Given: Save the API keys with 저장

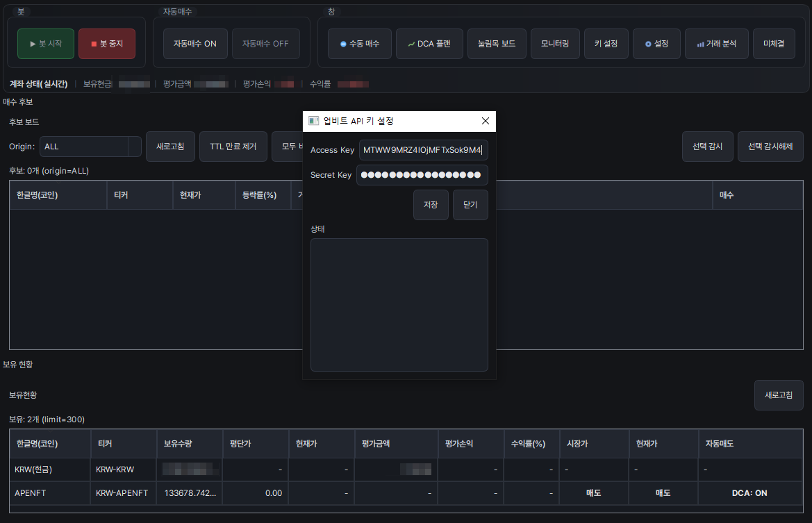Looking at the screenshot, I should [431, 205].
